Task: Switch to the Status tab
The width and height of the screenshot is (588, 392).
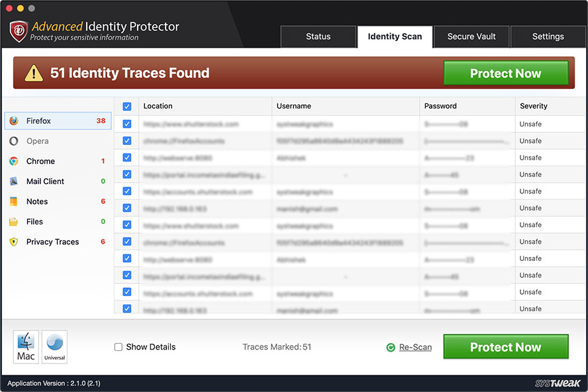Action: [318, 37]
